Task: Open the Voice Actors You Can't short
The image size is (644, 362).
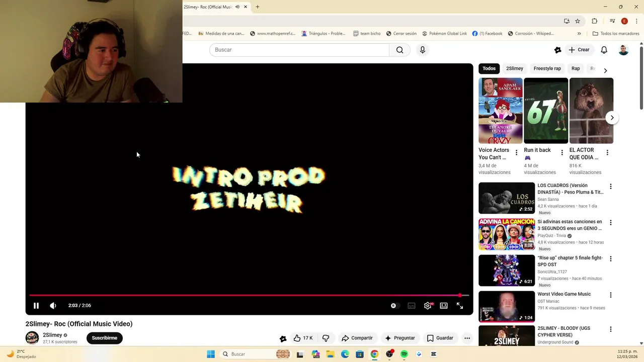Action: tap(501, 111)
